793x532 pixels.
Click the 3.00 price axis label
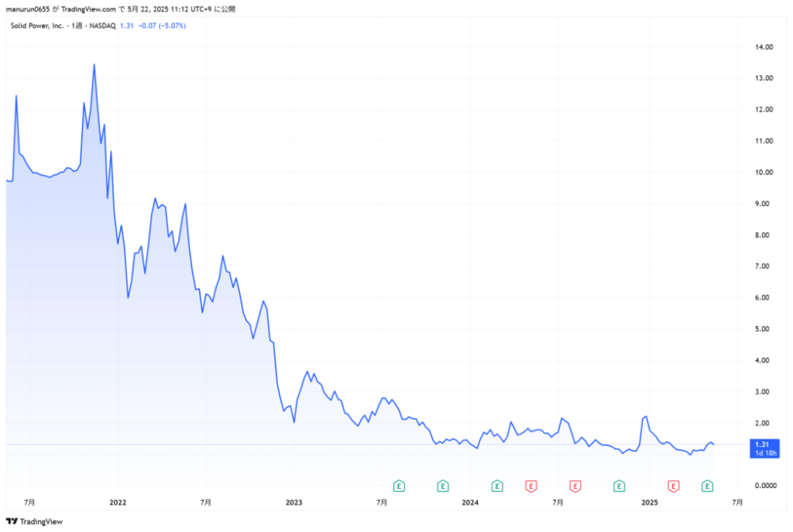[x=762, y=392]
